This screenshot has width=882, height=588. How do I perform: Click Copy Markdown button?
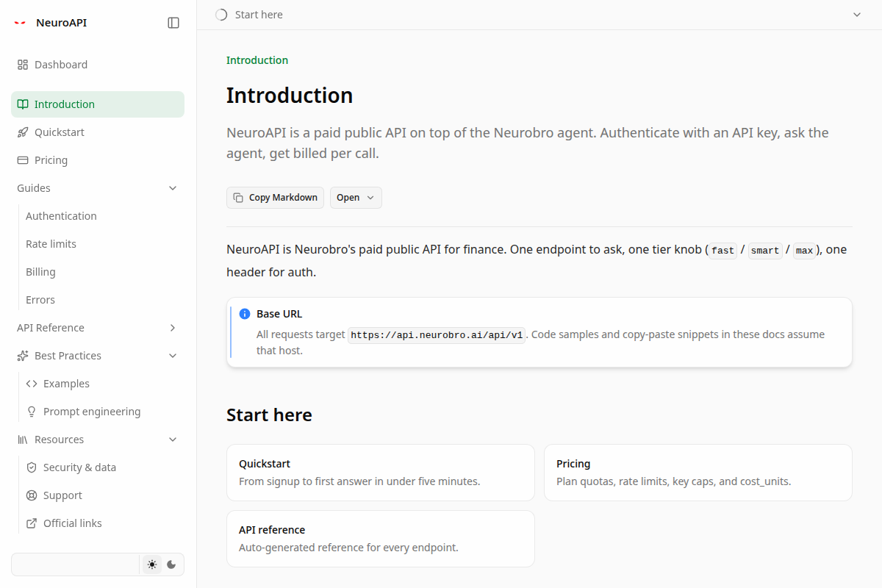tap(275, 198)
